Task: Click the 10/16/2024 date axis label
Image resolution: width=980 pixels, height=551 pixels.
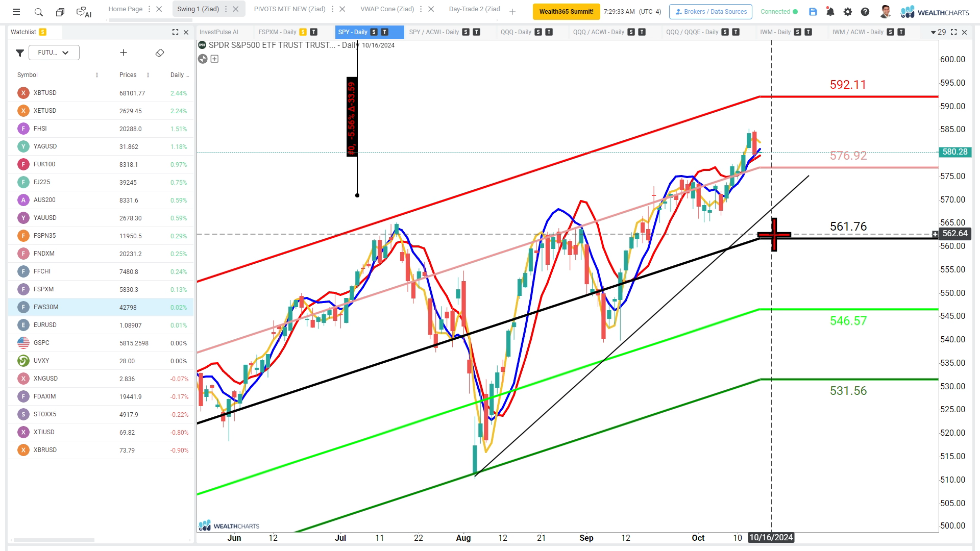Action: coord(771,538)
